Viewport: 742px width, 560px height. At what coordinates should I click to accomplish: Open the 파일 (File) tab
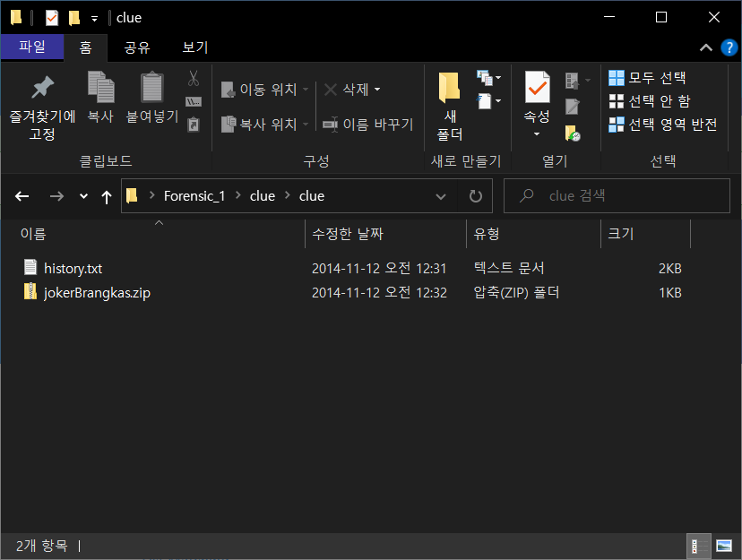[32, 47]
